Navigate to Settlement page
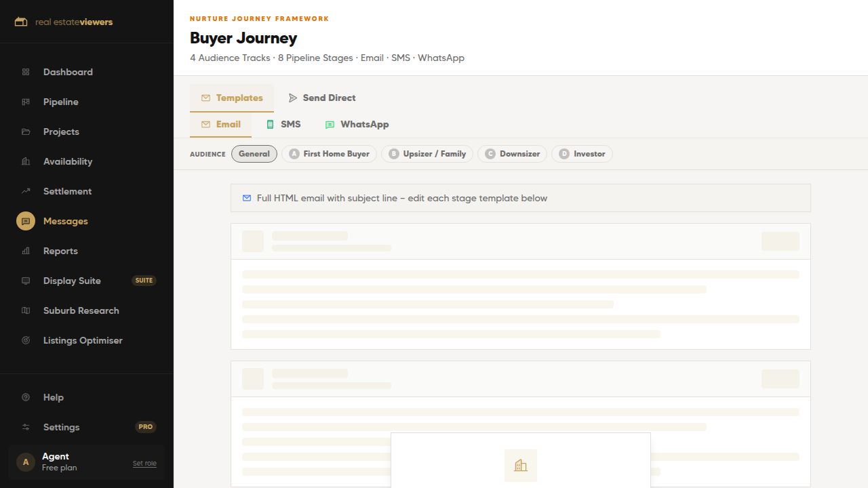 click(x=87, y=191)
